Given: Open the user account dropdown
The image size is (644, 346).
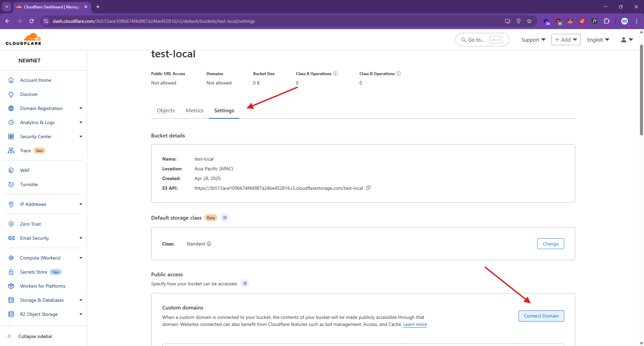Looking at the screenshot, I should pos(627,40).
